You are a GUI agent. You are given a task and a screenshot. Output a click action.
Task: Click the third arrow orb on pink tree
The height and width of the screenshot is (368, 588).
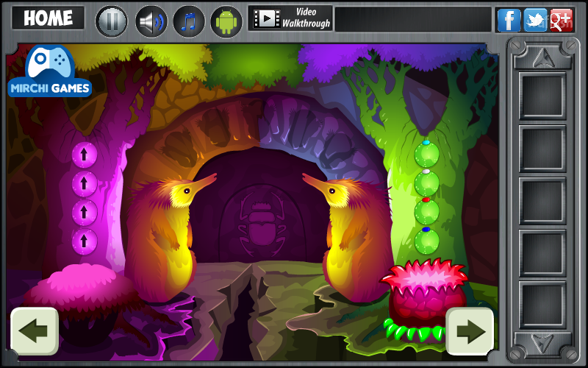tap(85, 212)
